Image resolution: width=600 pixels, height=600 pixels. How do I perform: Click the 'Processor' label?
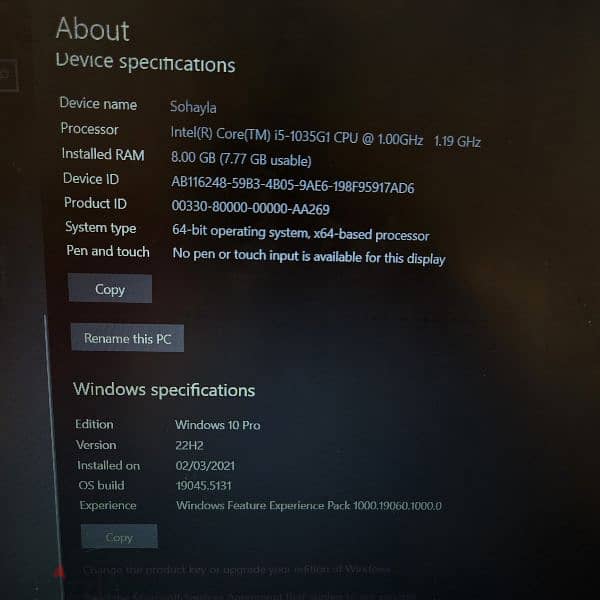90,129
